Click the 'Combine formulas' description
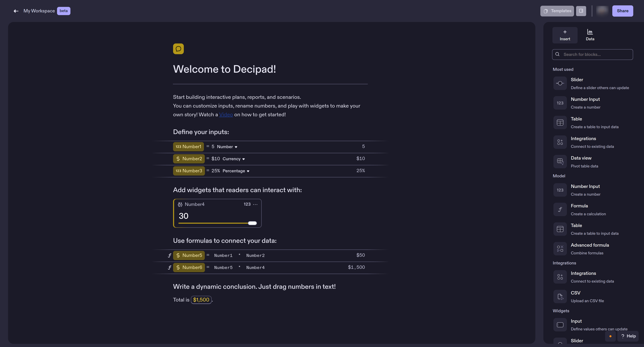644x347 pixels. pyautogui.click(x=587, y=253)
